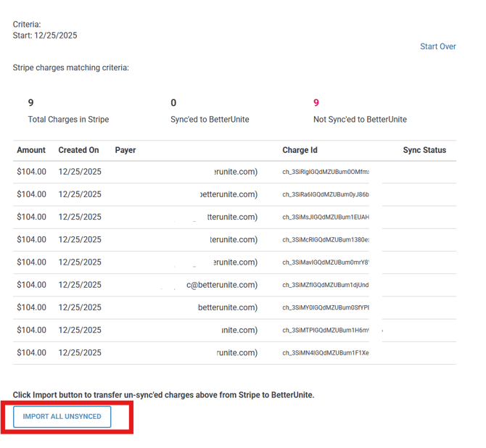Viewport: 486px width, 448px height.
Task: Click the payer email containing c@betterunite.com
Action: (x=221, y=285)
